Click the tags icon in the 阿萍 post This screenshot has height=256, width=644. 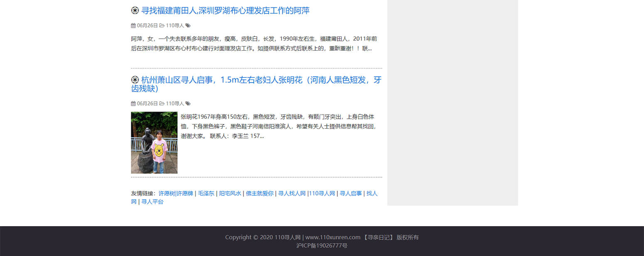tap(188, 26)
